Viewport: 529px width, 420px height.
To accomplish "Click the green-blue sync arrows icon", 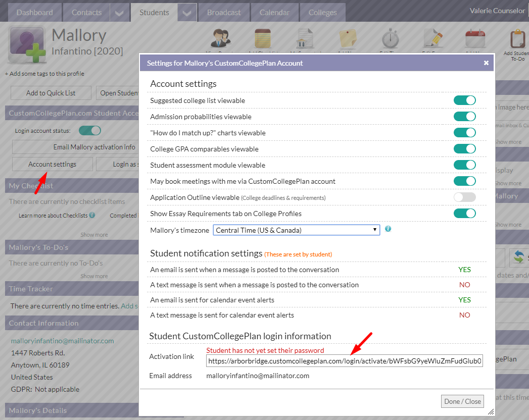I will pyautogui.click(x=519, y=257).
